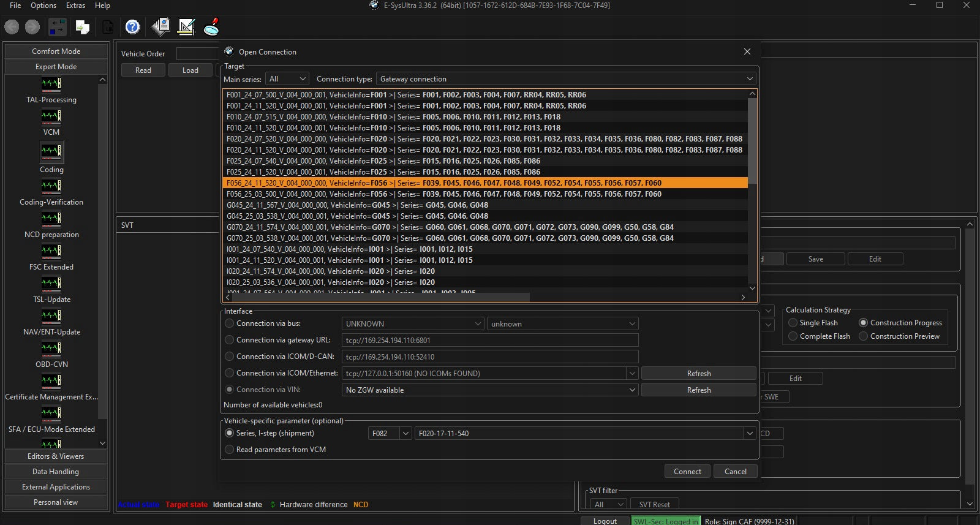Open the 'unknown' interface dropdown

563,324
